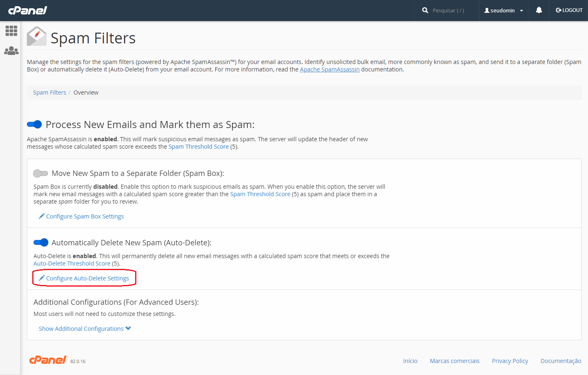The width and height of the screenshot is (588, 375).
Task: Open Marcas comerciais footer link
Action: [455, 361]
